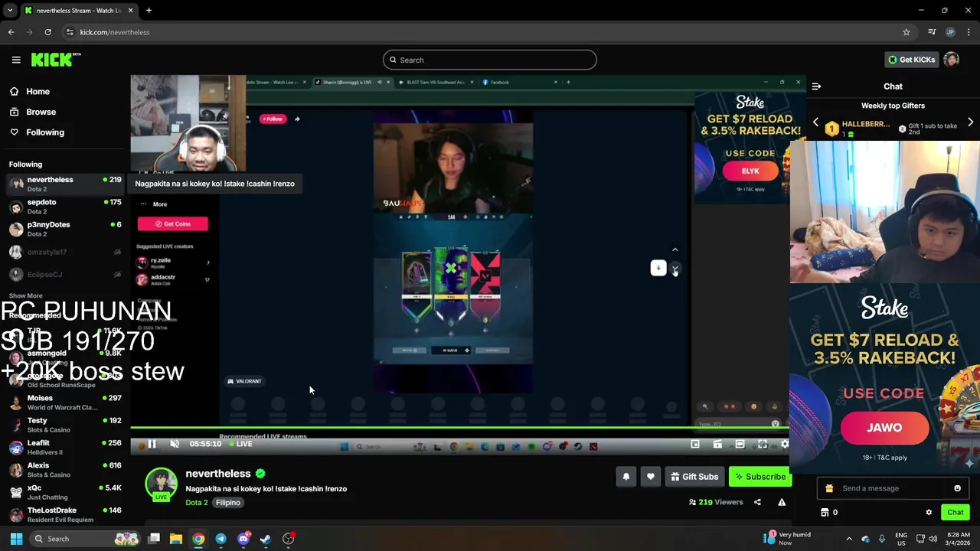Click the JAWO Stake promo code button

point(884,428)
